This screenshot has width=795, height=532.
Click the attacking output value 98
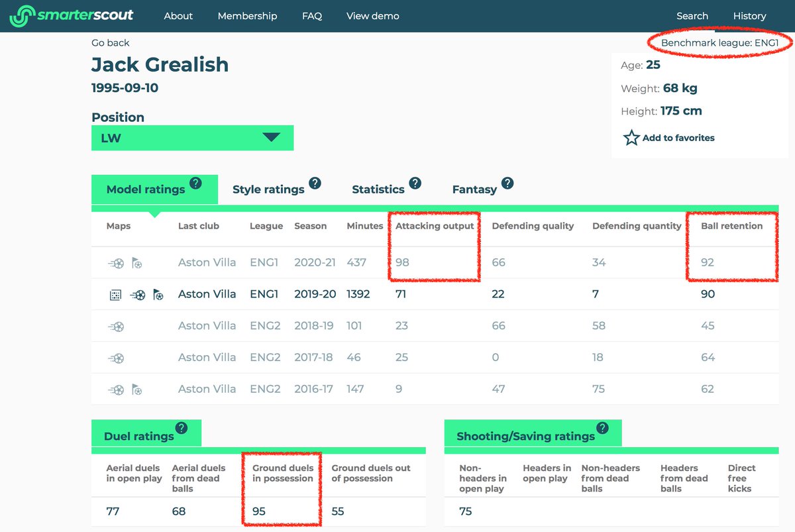click(402, 262)
